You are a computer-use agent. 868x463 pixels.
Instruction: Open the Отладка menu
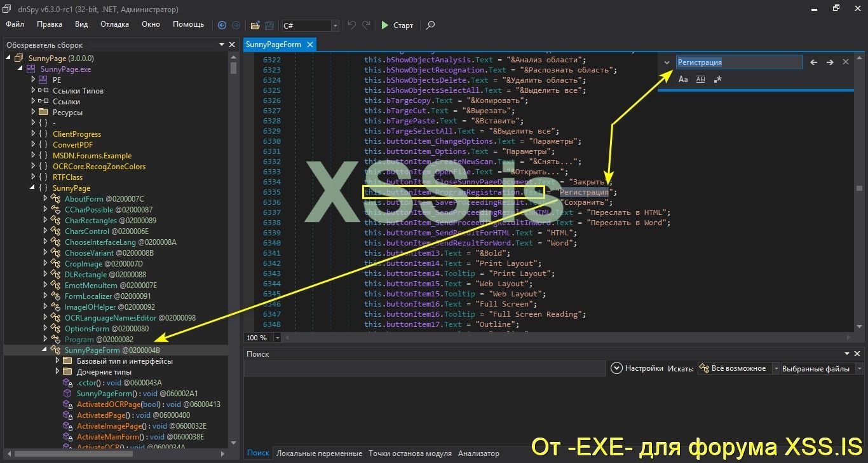[x=114, y=24]
